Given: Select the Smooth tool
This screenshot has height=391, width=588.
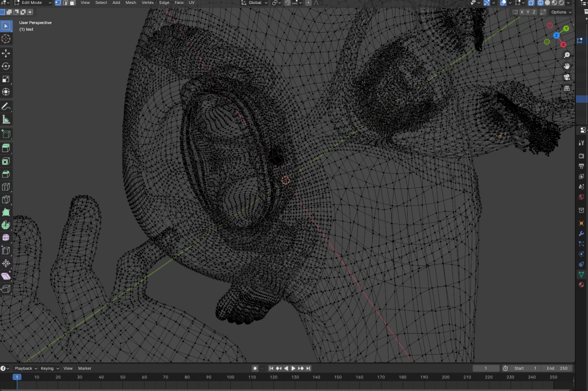Looking at the screenshot, I should coord(6,238).
